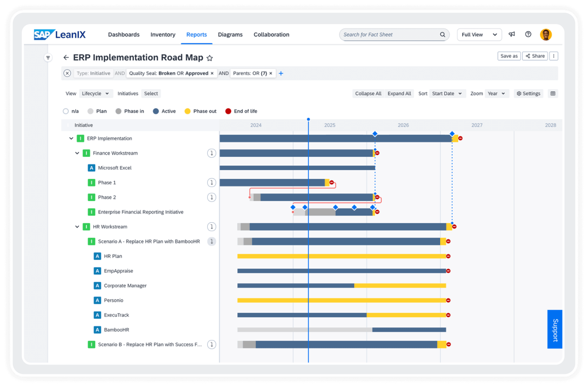Toggle the Active lifecycle state in the legend
The image size is (588, 387).
pos(164,111)
